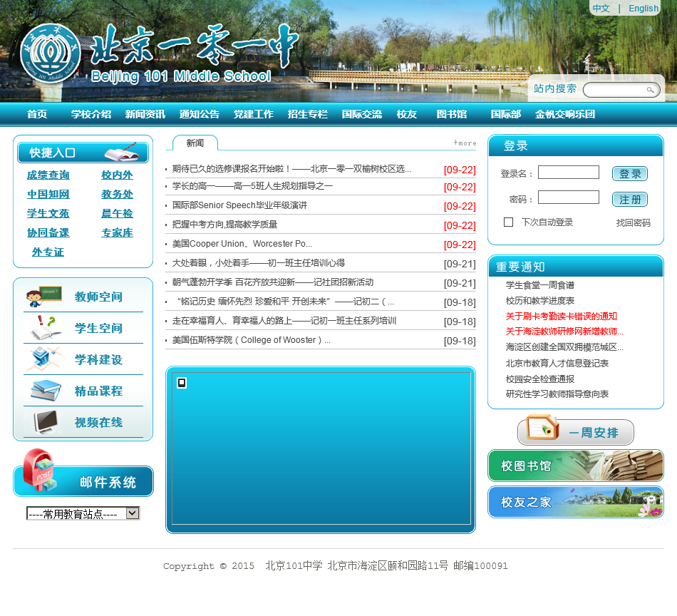Open 图书馆 menu item
This screenshot has width=677, height=616.
[x=452, y=114]
